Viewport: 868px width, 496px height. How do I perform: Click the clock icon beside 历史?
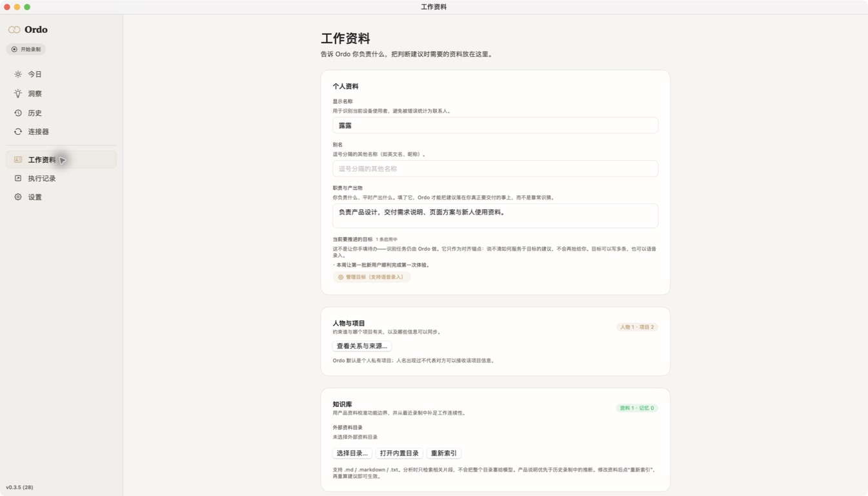tap(18, 113)
